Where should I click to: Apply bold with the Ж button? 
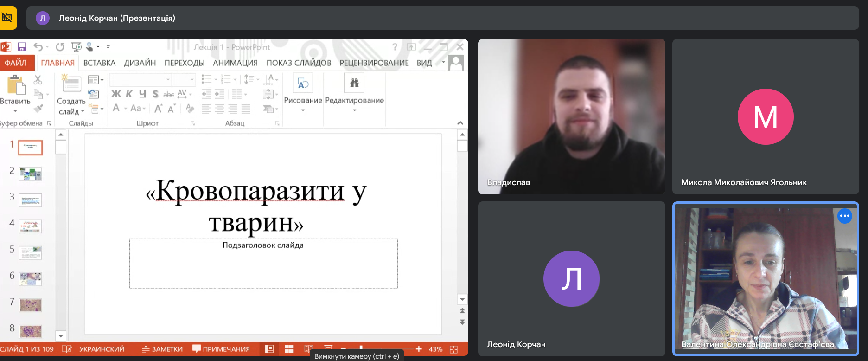click(x=116, y=94)
